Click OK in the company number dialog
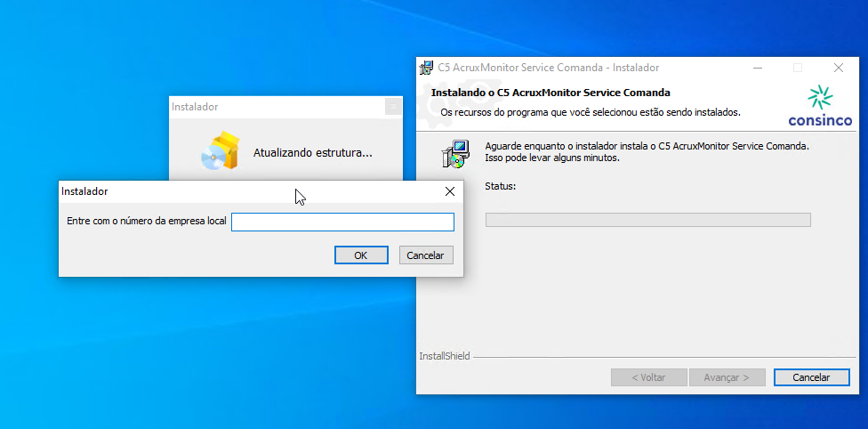The image size is (868, 429). [x=361, y=255]
